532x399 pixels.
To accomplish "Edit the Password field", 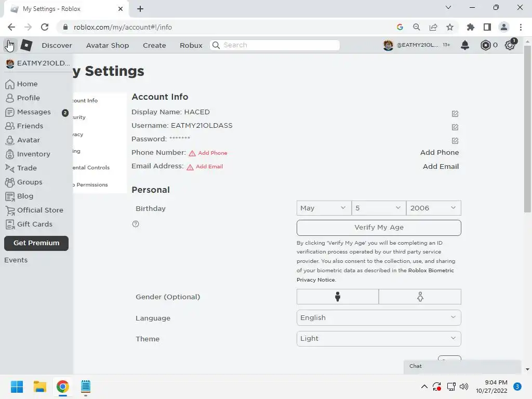I will [455, 140].
